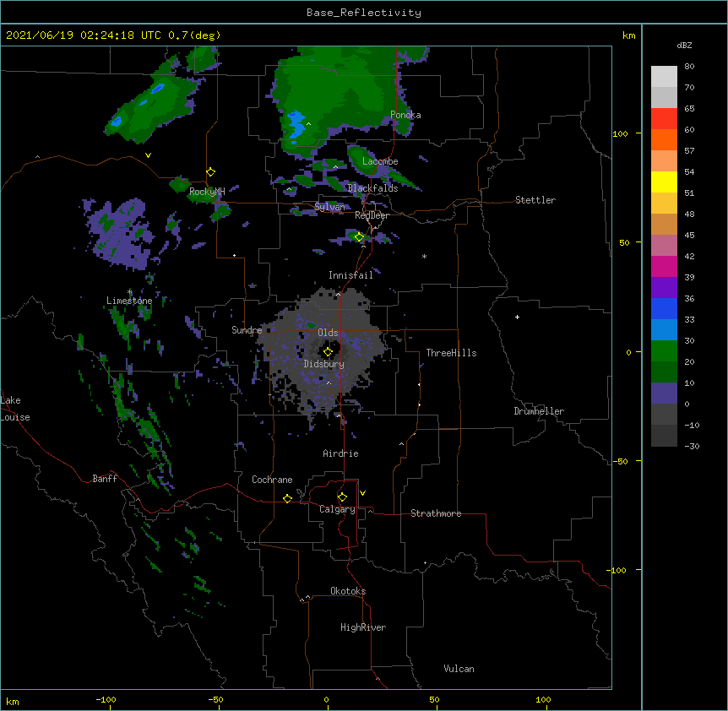This screenshot has height=711, width=728.
Task: Select the yellow swatch between 54 and 51
Action: tap(664, 182)
